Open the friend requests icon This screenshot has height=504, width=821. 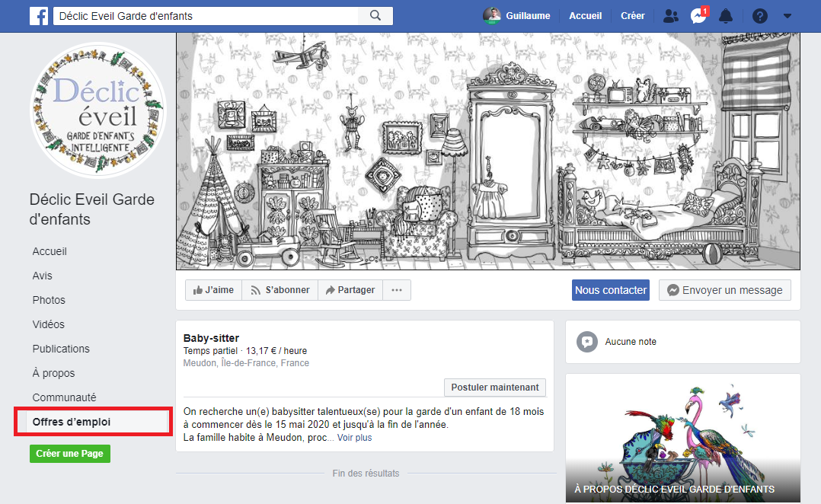670,16
